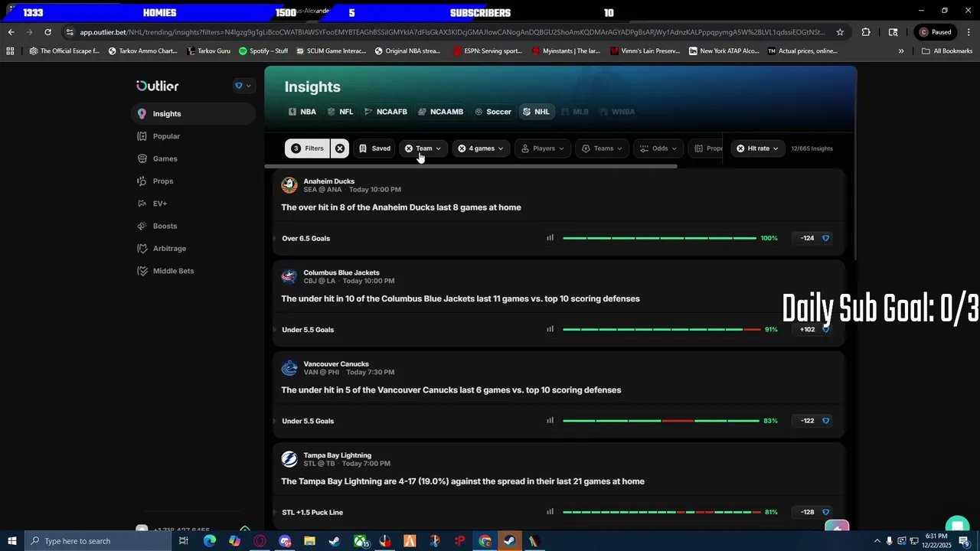
Task: Open the Windows notification center
Action: (x=964, y=541)
